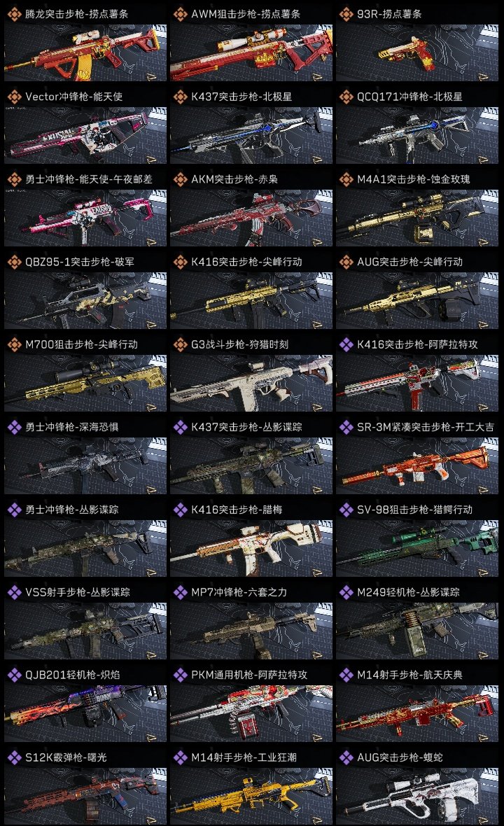This screenshot has width=504, height=826.
Task: Click purple rarity icon beside K416突击步枪-阿萨拉特攻
Action: coord(346,344)
